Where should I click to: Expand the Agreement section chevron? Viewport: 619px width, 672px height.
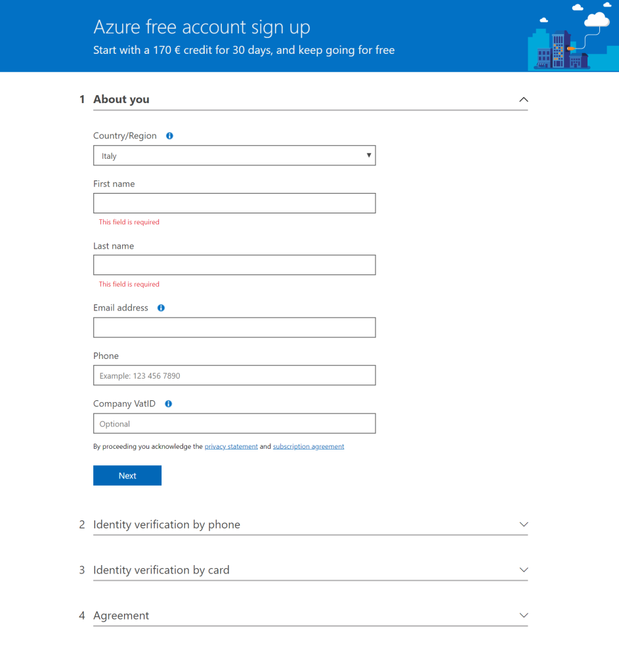[x=523, y=616]
